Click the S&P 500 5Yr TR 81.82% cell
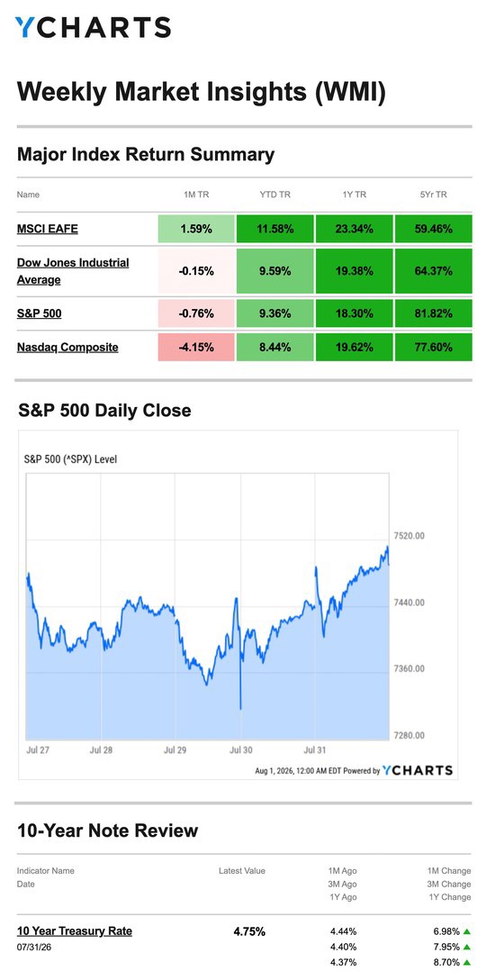The height and width of the screenshot is (980, 486). point(434,313)
